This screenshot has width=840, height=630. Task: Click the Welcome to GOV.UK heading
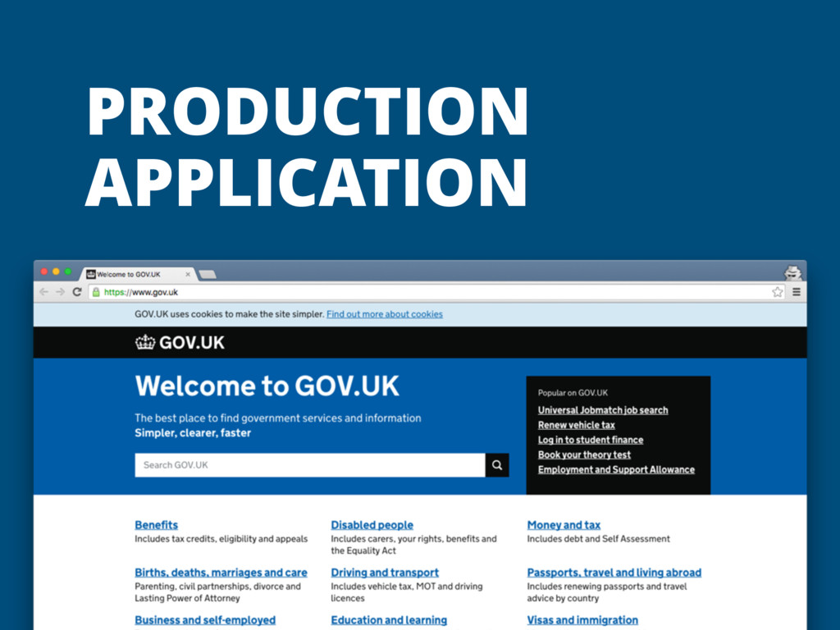tap(267, 386)
